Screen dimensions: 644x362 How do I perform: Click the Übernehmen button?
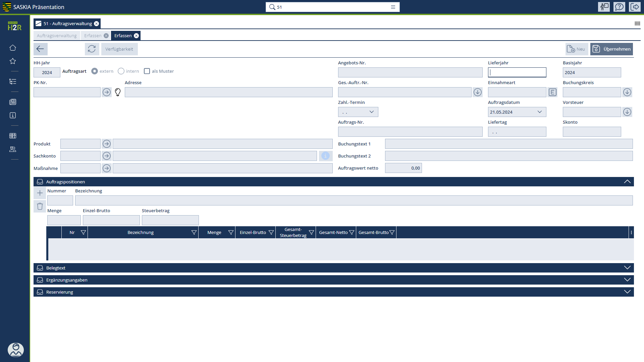(x=611, y=49)
